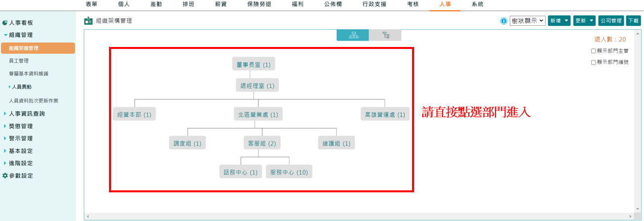Click the blue info icon beside 樹狀顯示
This screenshot has width=644, height=221.
(x=504, y=21)
